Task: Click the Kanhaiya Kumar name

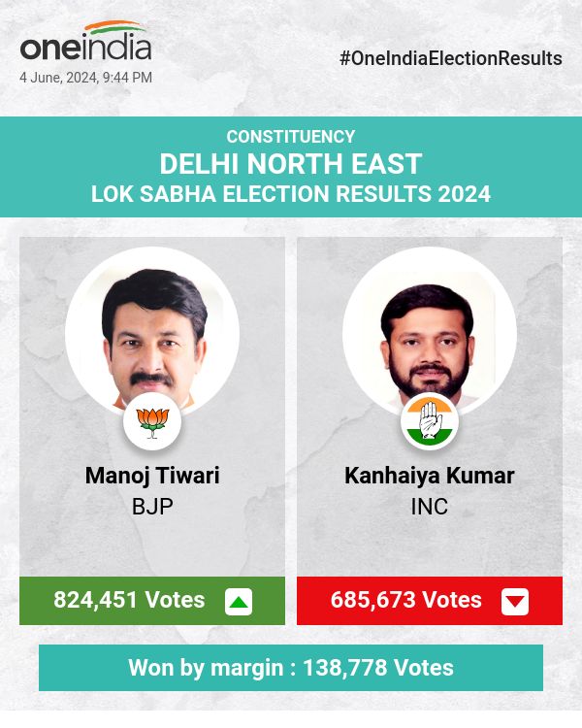Action: [x=430, y=476]
